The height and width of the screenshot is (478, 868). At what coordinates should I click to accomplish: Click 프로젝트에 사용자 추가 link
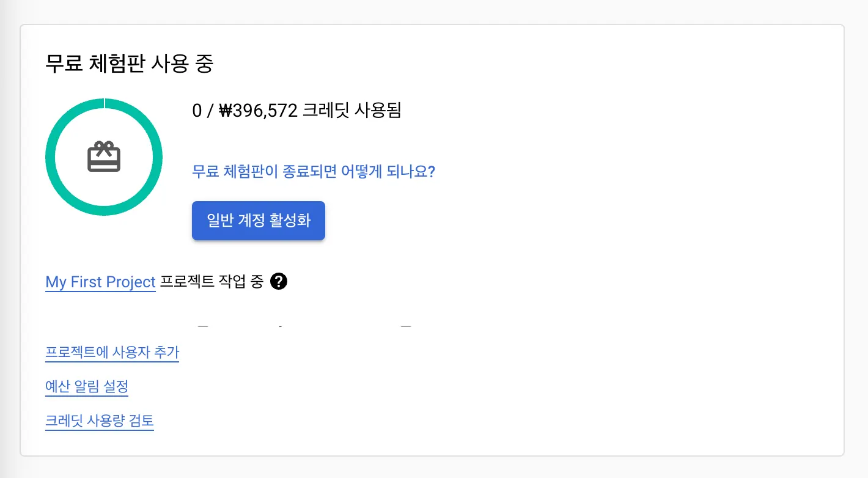[112, 353]
